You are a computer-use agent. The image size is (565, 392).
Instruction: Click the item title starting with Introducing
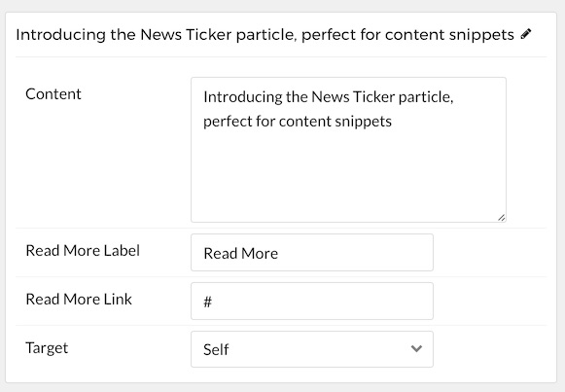pyautogui.click(x=265, y=35)
